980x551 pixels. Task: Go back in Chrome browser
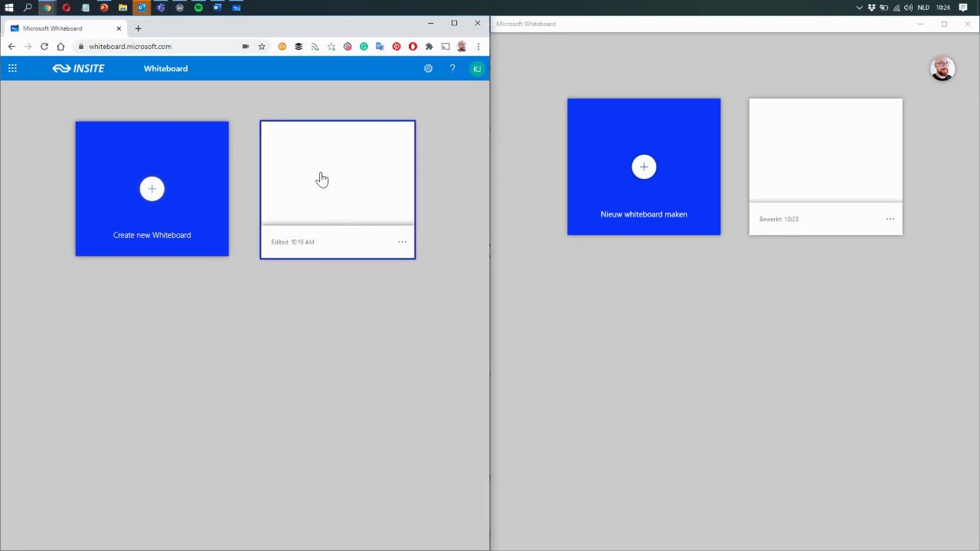point(11,47)
